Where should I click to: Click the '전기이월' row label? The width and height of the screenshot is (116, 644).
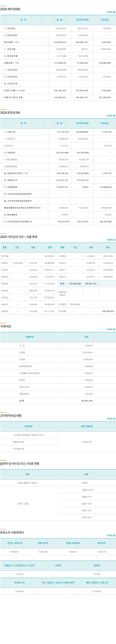click(5, 256)
